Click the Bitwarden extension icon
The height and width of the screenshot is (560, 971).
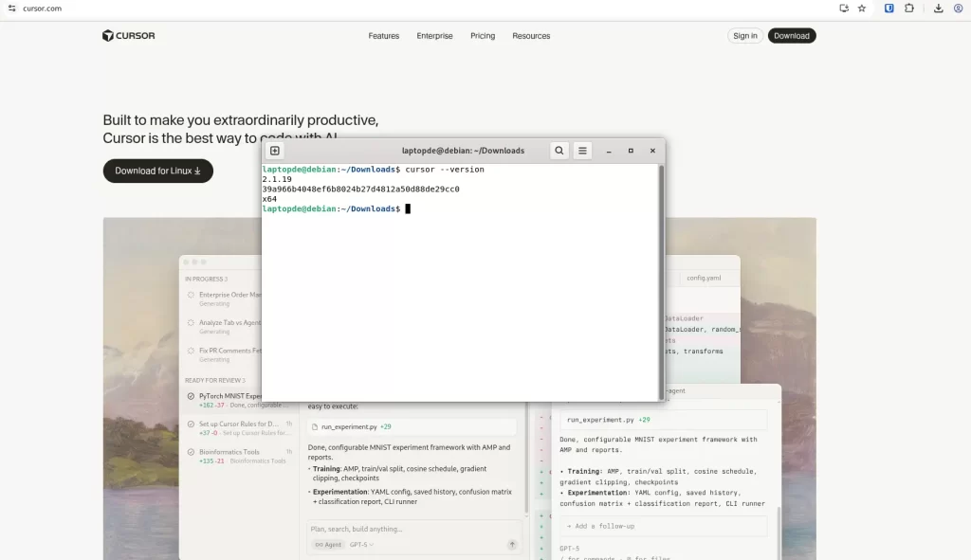889,9
